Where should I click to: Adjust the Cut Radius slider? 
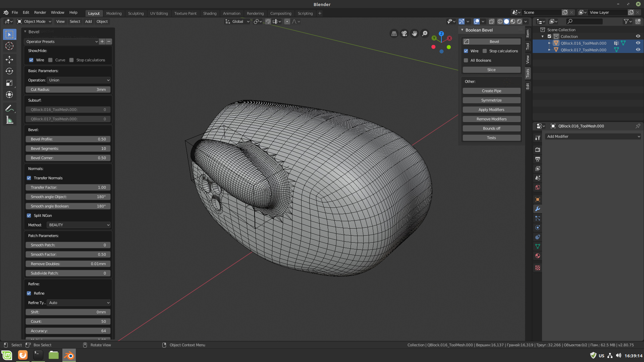68,89
